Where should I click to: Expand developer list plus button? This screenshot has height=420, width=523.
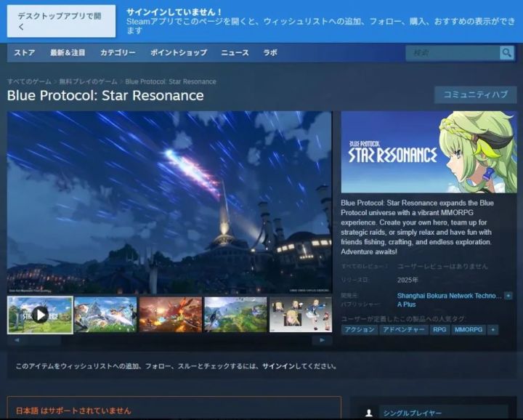tap(508, 296)
